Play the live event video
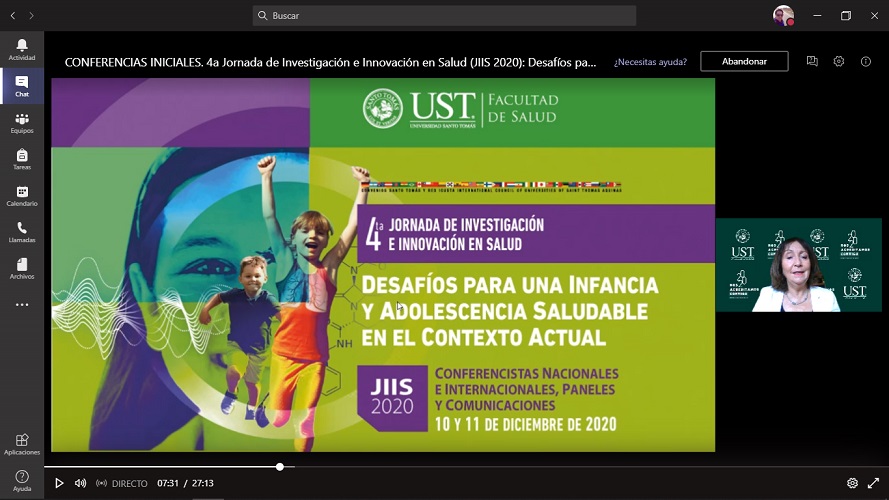This screenshot has height=500, width=889. click(59, 483)
